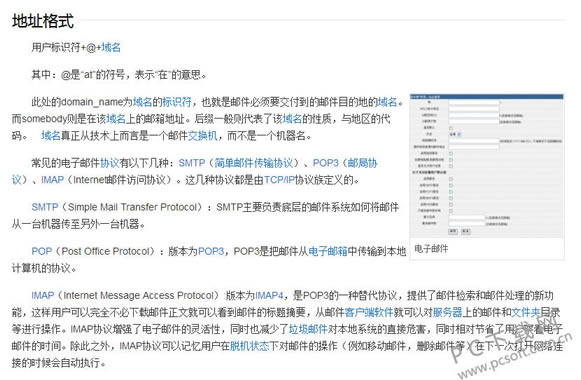Open the 服务器 link
Screen dimensions: 581x380
447,312
